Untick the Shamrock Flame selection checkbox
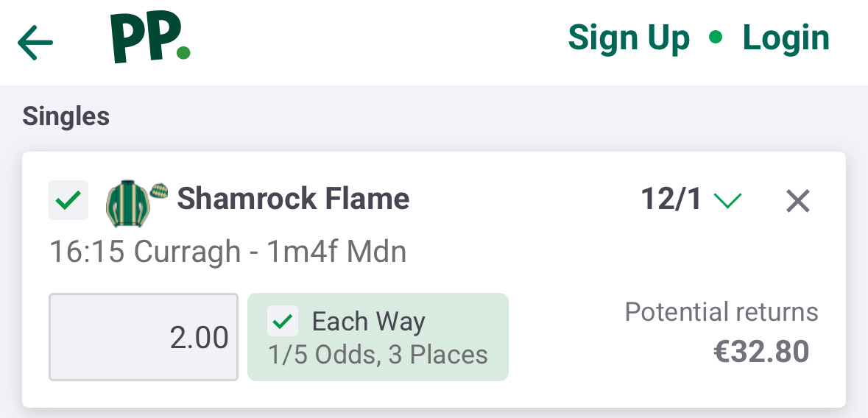868x418 pixels. [68, 200]
